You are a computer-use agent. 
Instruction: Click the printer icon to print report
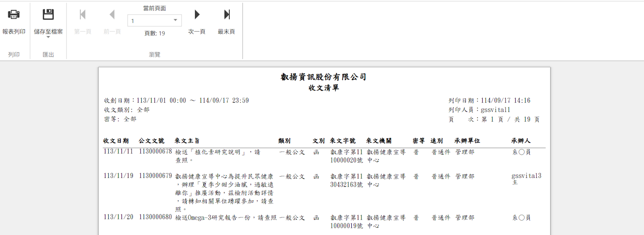pos(14,14)
